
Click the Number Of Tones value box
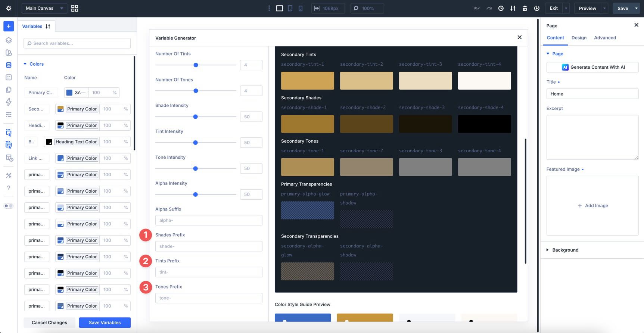point(251,91)
